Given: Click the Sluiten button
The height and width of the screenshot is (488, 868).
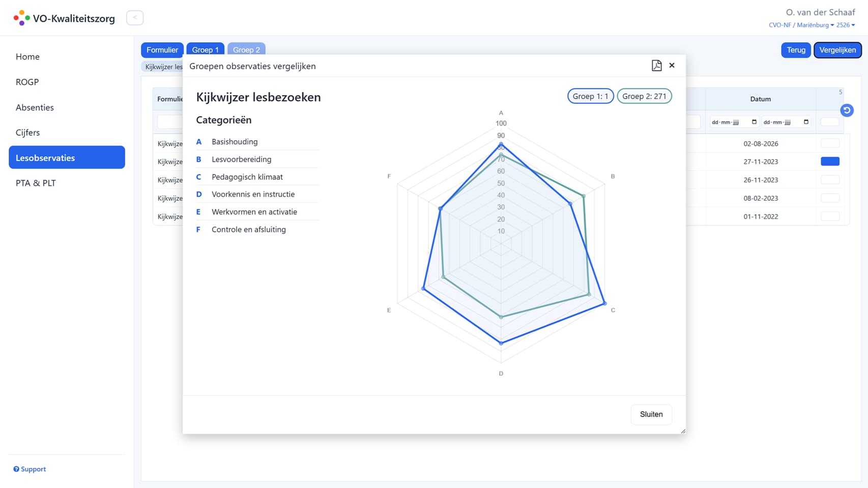Looking at the screenshot, I should pos(651,414).
